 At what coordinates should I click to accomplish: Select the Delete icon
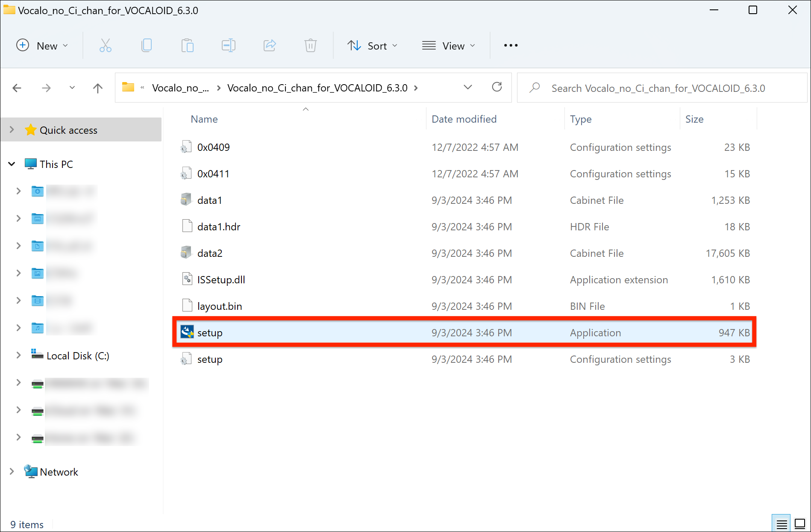(310, 45)
